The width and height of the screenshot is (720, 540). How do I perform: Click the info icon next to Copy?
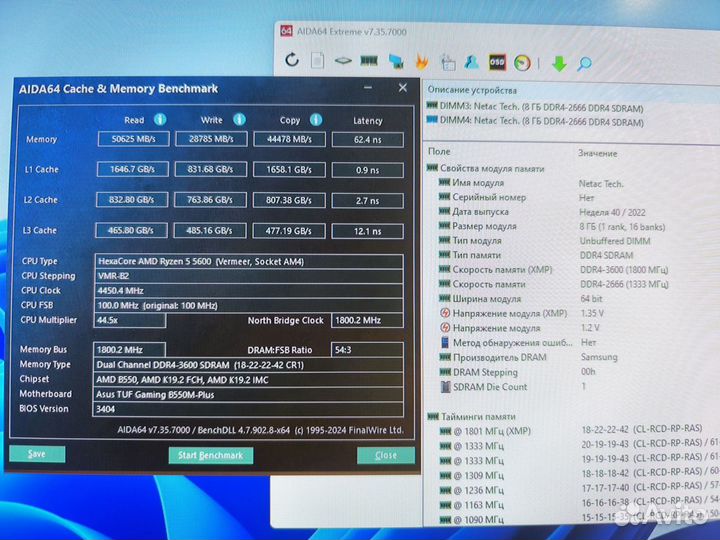(x=316, y=120)
